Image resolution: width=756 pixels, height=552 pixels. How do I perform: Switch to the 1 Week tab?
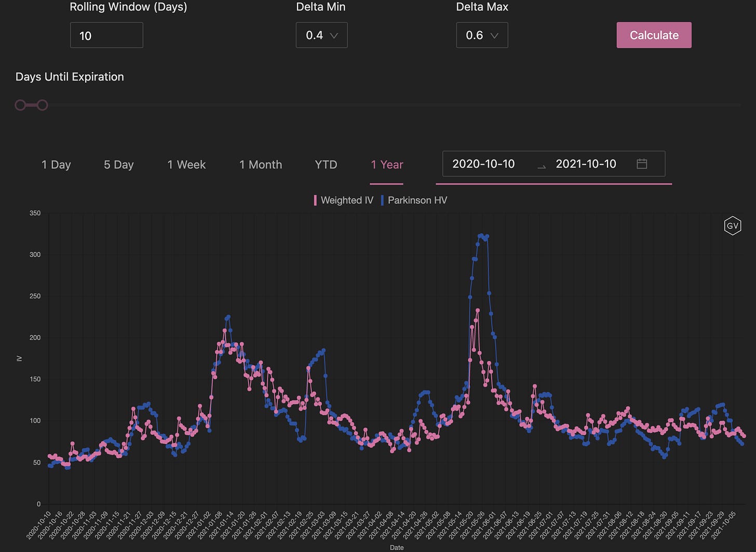(x=186, y=165)
